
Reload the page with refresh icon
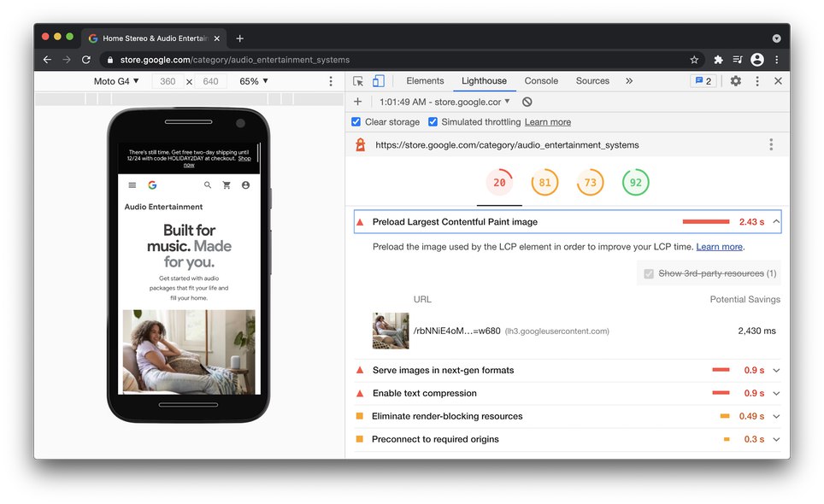pyautogui.click(x=86, y=60)
